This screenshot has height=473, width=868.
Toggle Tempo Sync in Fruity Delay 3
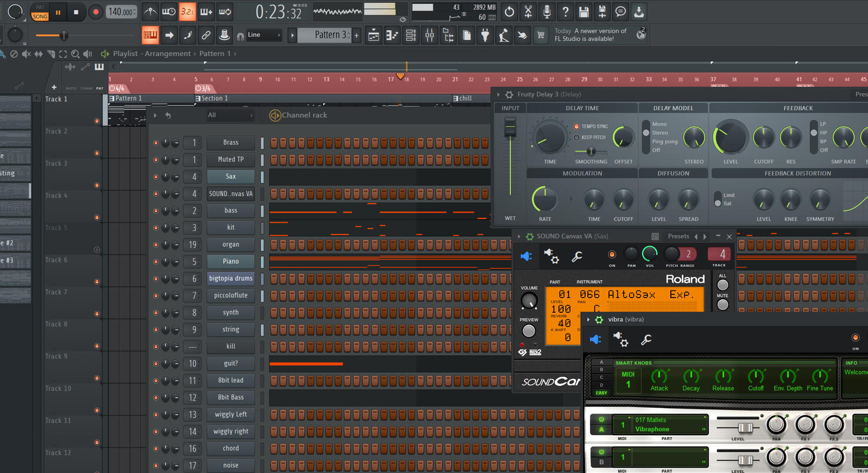(x=577, y=127)
